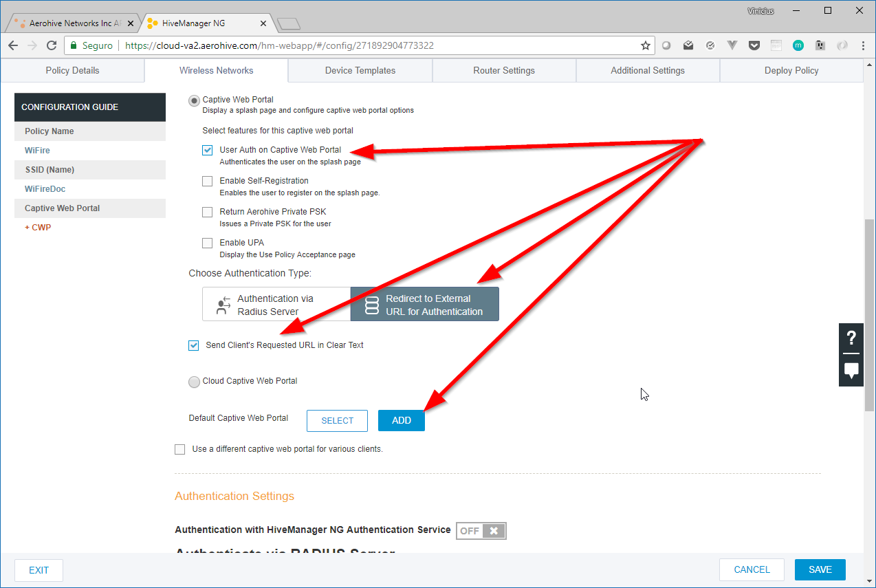Click the circular checkmark extension icon
This screenshot has width=876, height=588.
(710, 45)
